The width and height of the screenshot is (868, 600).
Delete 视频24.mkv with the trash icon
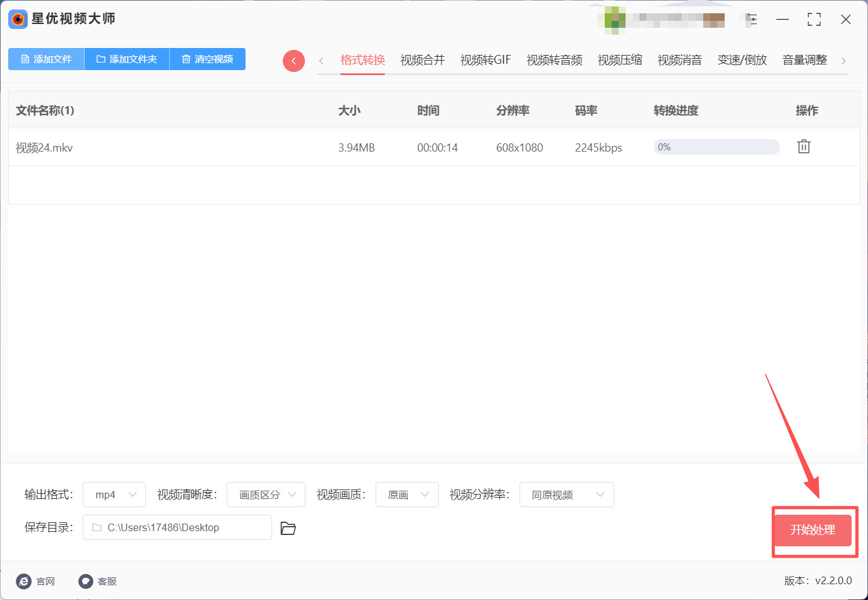click(x=804, y=147)
